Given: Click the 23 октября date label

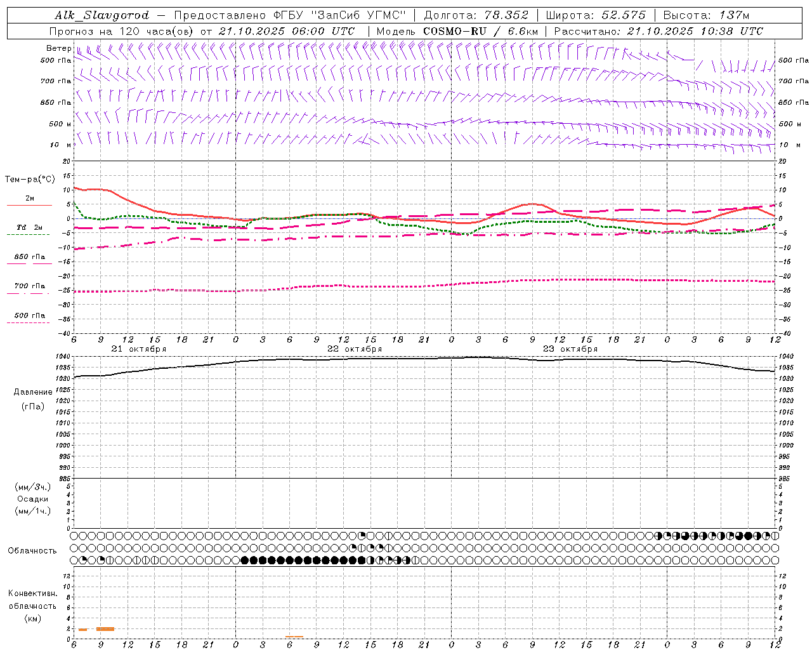Looking at the screenshot, I should coord(570,349).
